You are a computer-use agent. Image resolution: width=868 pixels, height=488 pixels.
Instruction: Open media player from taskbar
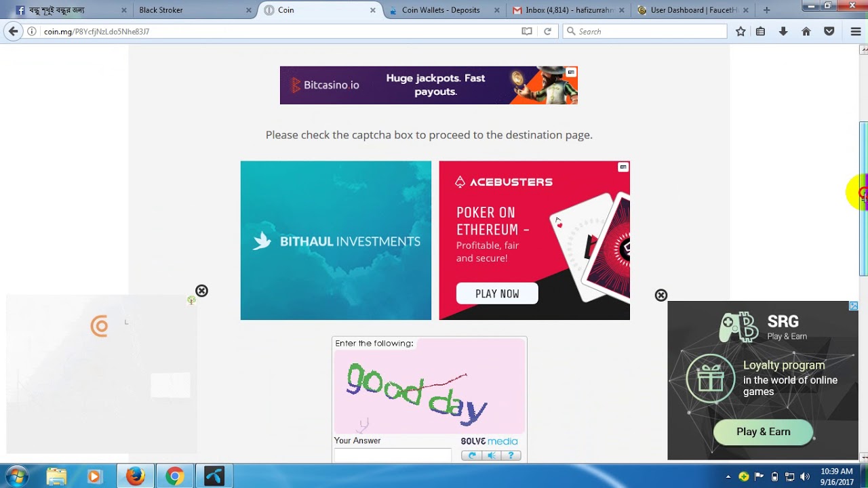(94, 476)
